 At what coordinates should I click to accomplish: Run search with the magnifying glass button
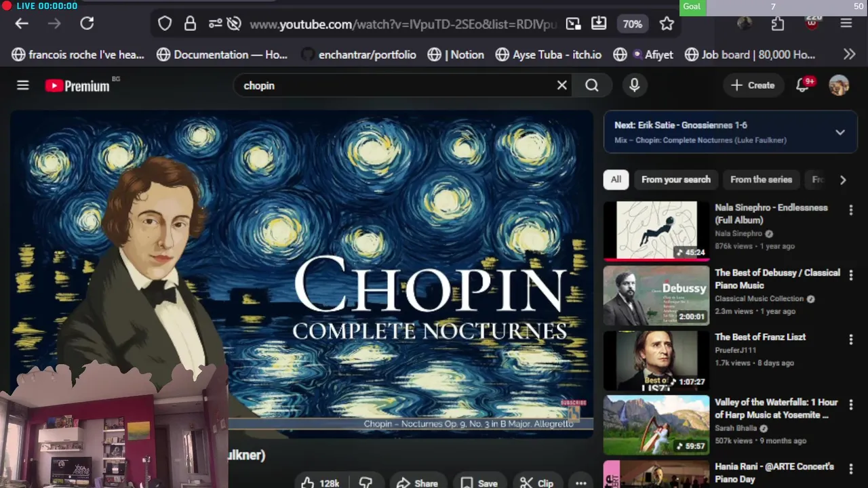pyautogui.click(x=592, y=85)
